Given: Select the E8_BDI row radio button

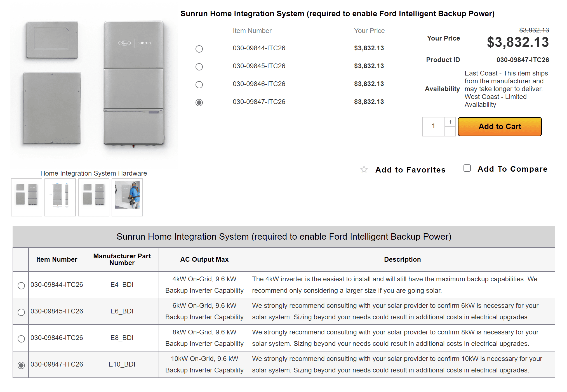Looking at the screenshot, I should tap(21, 339).
